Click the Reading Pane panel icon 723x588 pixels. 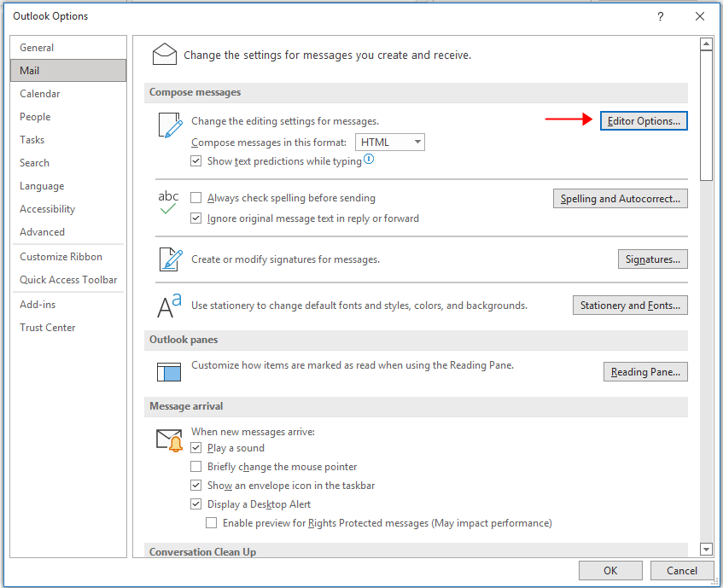(x=168, y=371)
